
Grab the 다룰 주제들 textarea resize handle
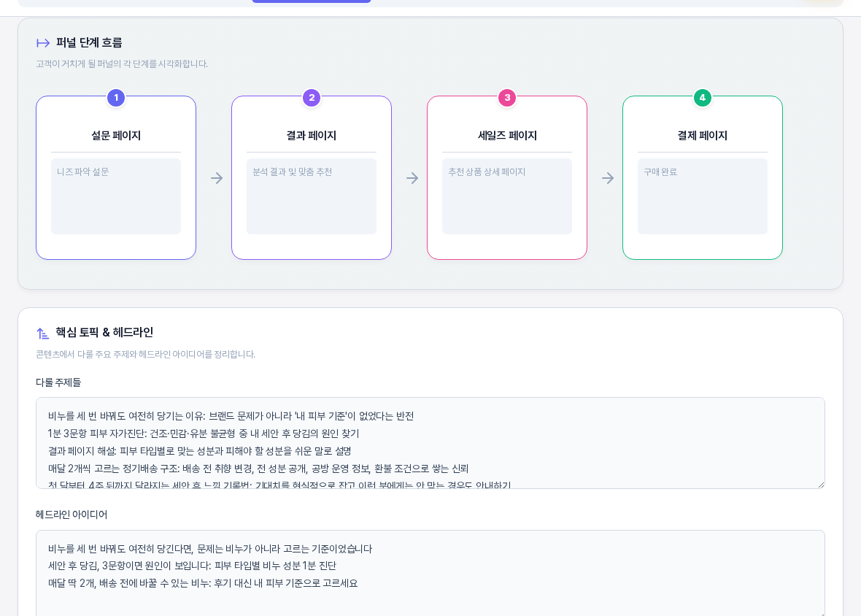click(x=821, y=485)
